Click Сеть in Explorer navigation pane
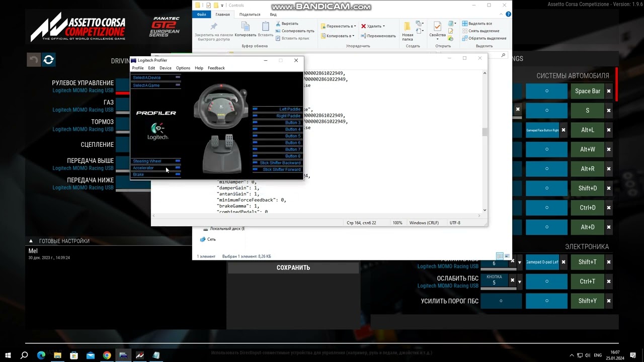Screen dimensions: 644x362 211,239
